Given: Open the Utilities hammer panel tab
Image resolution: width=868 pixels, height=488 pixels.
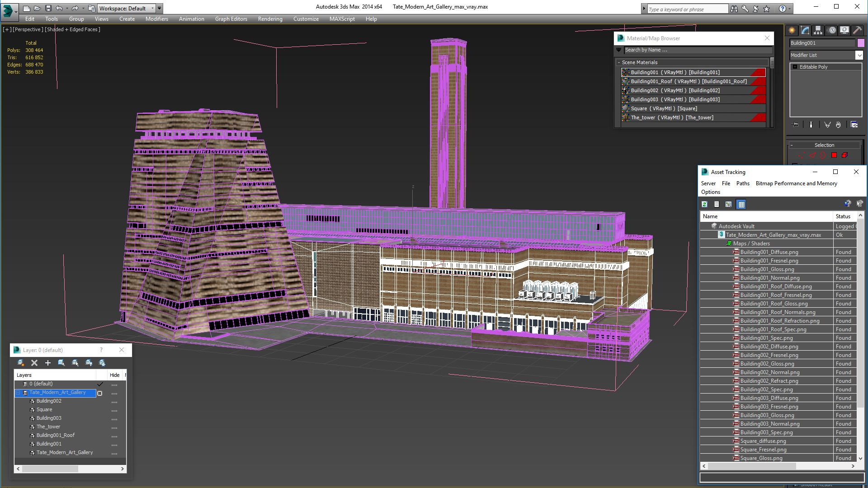Looking at the screenshot, I should [x=857, y=30].
